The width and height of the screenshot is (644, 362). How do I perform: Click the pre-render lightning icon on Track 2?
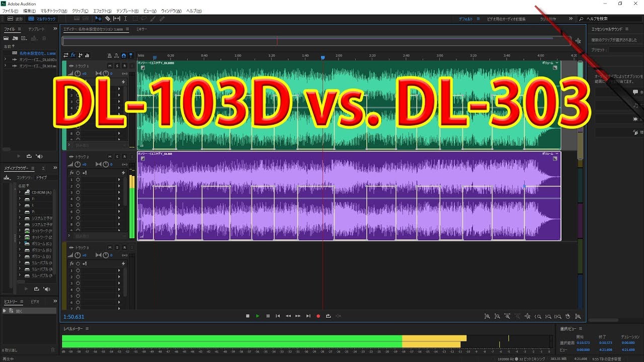click(123, 173)
